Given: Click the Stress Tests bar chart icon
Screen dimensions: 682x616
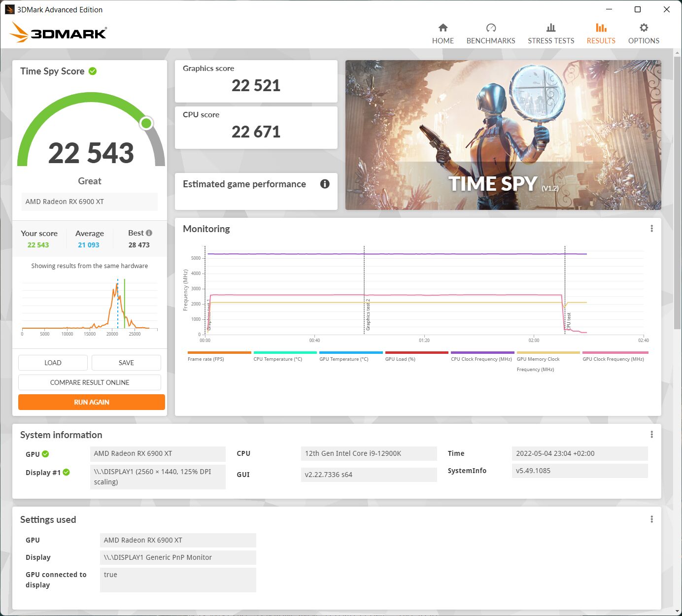Looking at the screenshot, I should [x=551, y=28].
